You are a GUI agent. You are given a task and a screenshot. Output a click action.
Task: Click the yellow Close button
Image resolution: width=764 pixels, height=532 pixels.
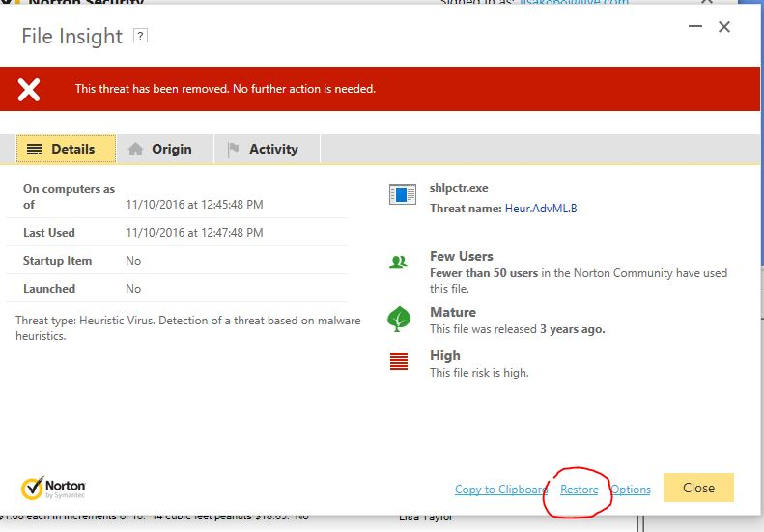698,488
